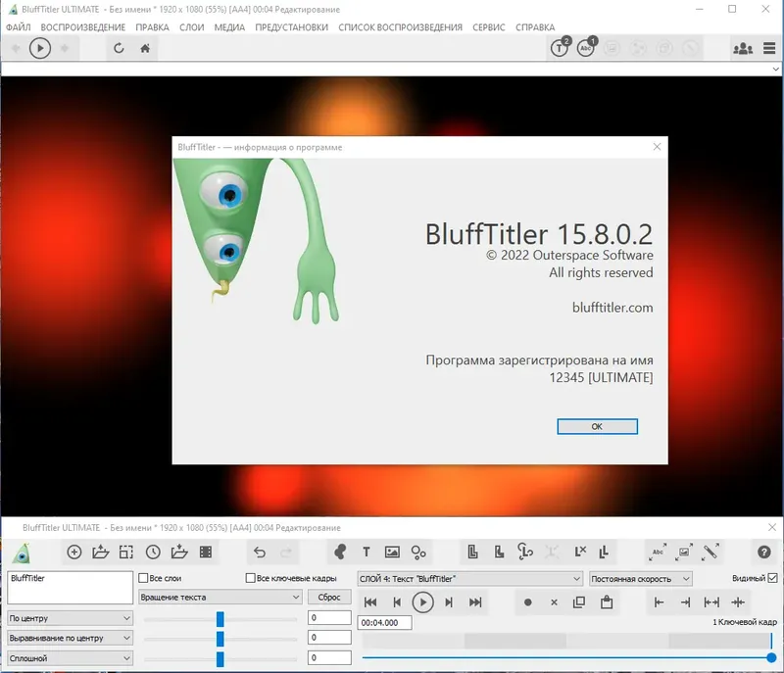Toggle the 'Видимый' layer visibility checkbox

[x=772, y=577]
